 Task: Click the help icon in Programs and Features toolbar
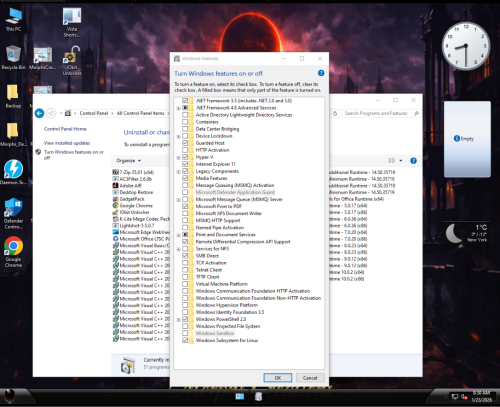click(x=413, y=161)
